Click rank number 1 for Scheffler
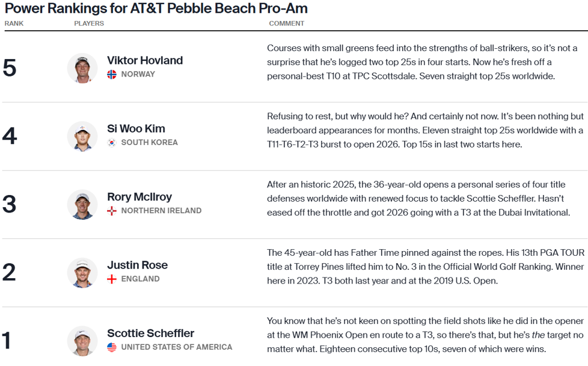The height and width of the screenshot is (366, 588). point(6,341)
